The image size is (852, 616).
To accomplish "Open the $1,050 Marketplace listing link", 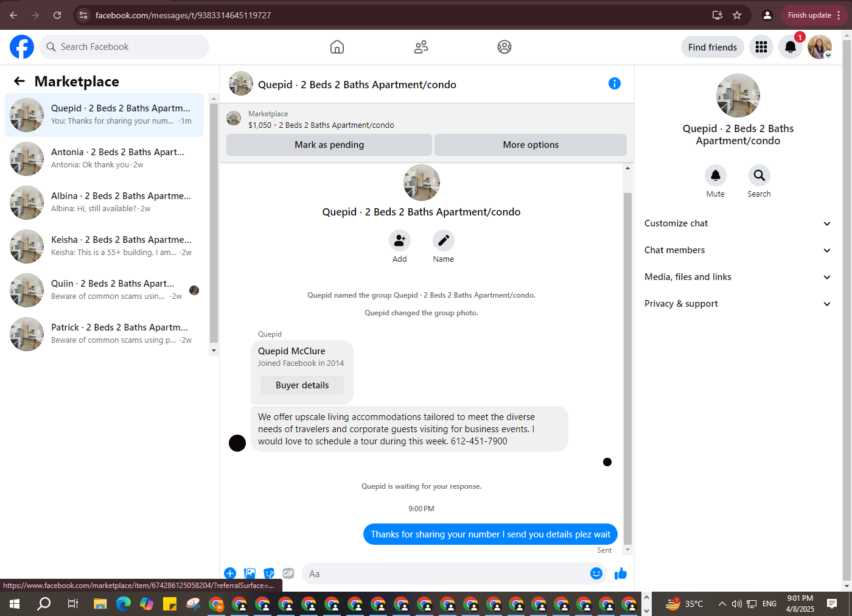I will click(321, 125).
